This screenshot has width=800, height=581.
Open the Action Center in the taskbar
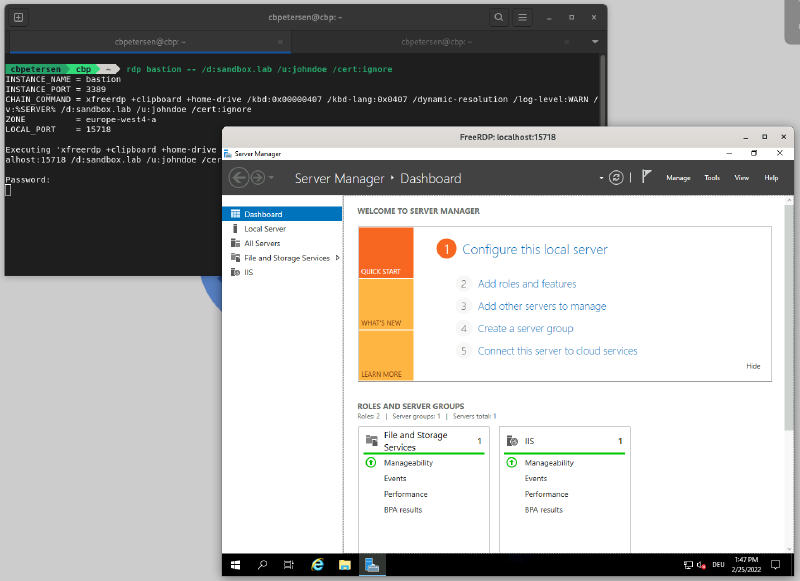tap(775, 565)
